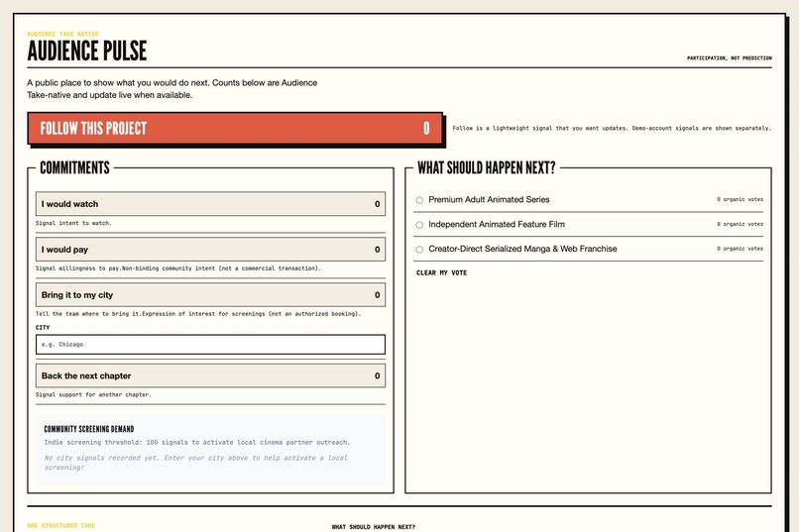Image resolution: width=799 pixels, height=532 pixels.
Task: Select Creator-Direct Serialized Manga & Web Franchise option
Action: pyautogui.click(x=419, y=249)
